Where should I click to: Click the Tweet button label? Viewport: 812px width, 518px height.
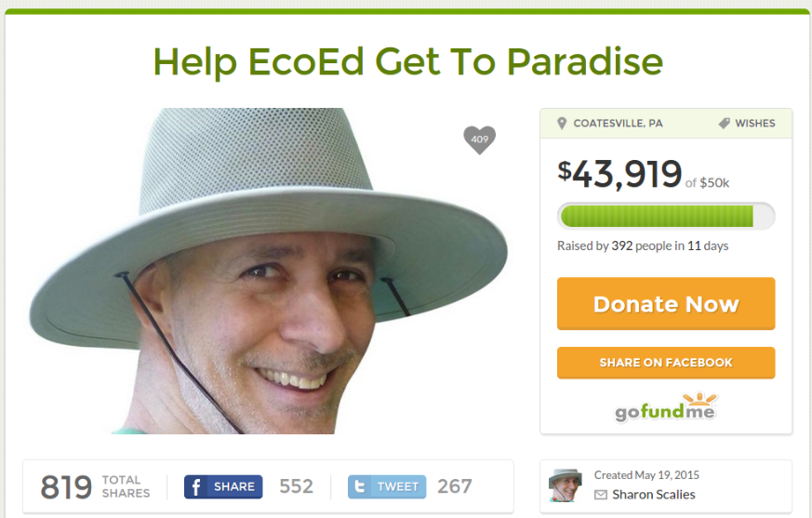tap(398, 487)
